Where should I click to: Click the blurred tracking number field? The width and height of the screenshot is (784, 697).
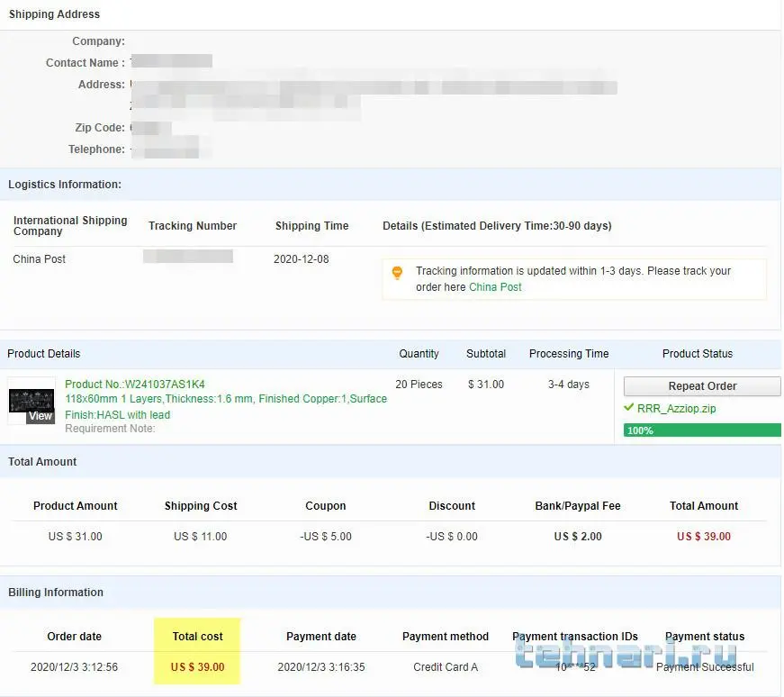[x=188, y=257]
